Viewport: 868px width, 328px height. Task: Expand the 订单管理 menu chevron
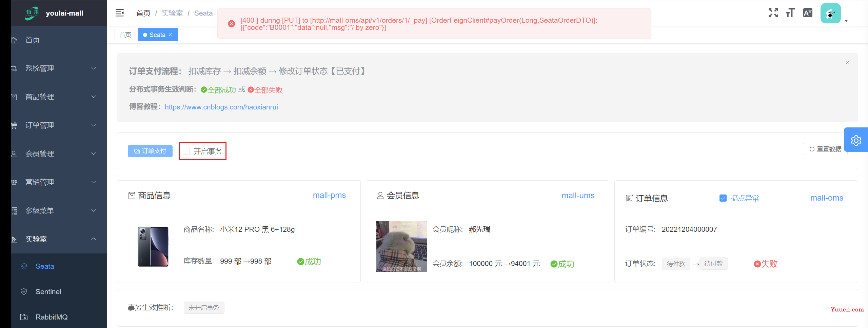[x=94, y=125]
